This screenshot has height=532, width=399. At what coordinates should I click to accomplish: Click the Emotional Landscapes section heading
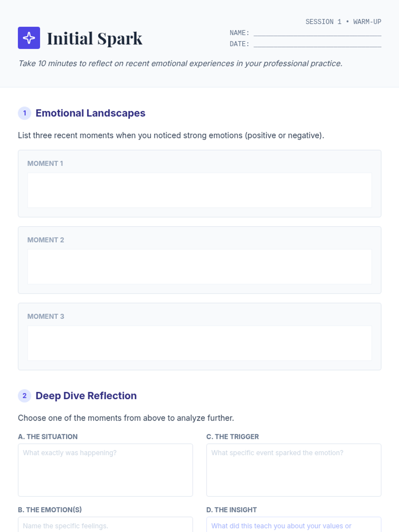pos(90,113)
